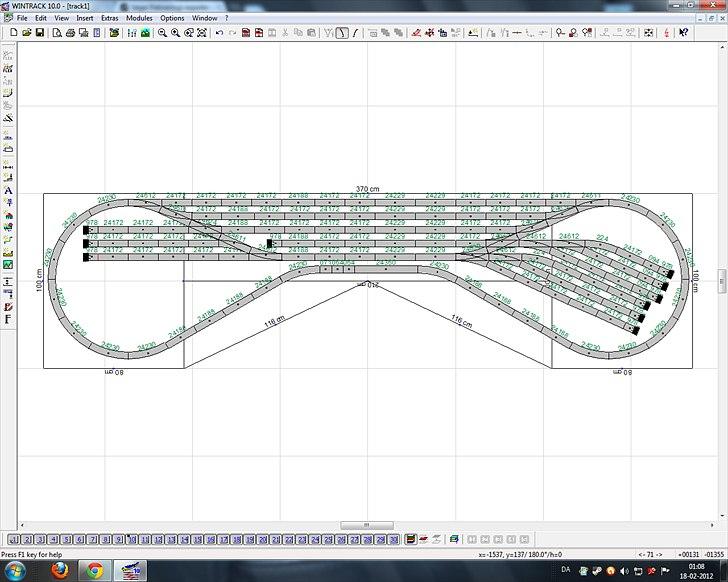Image resolution: width=728 pixels, height=582 pixels.
Task: Open the Options menu
Action: 172,18
